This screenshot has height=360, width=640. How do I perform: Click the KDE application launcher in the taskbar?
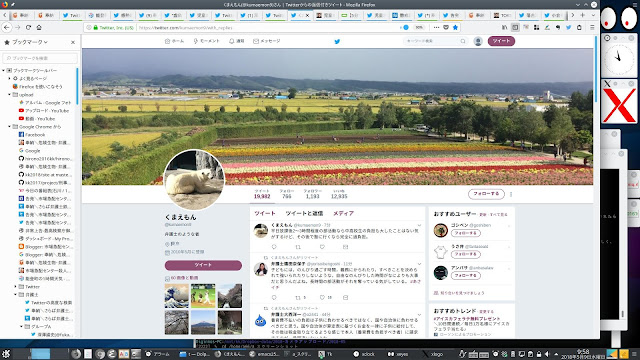coord(6,354)
